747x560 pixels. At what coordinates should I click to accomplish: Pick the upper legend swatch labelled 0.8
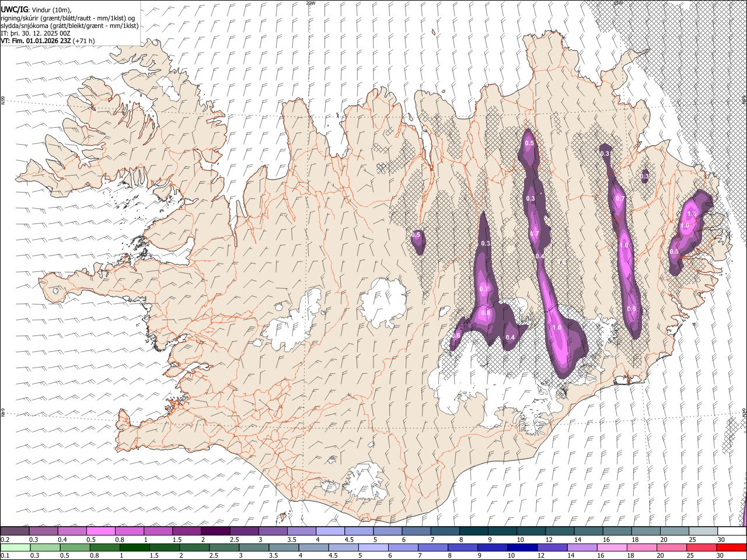pyautogui.click(x=129, y=531)
